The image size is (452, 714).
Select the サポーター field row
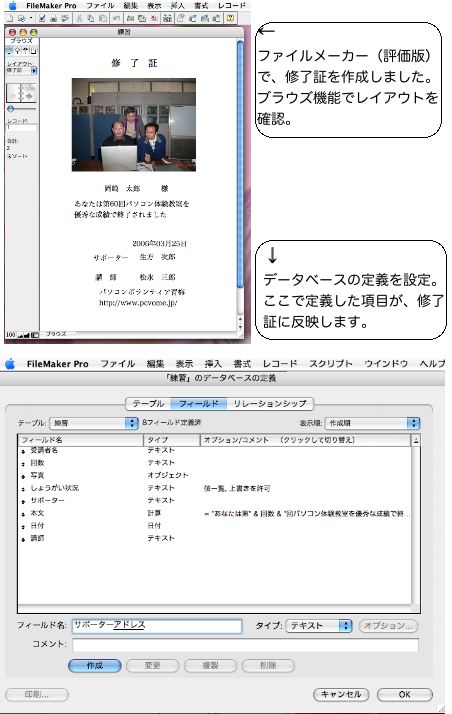click(214, 500)
